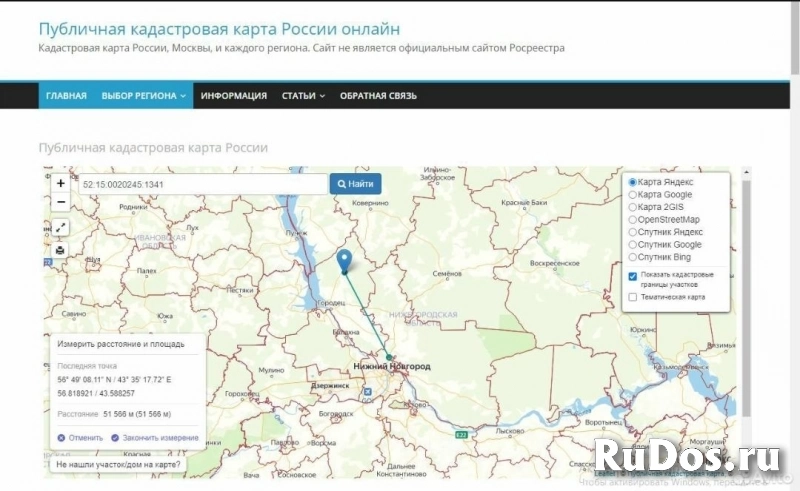This screenshot has width=800, height=491.
Task: Uncheck Показать кадастровые границы участков
Action: tap(633, 276)
